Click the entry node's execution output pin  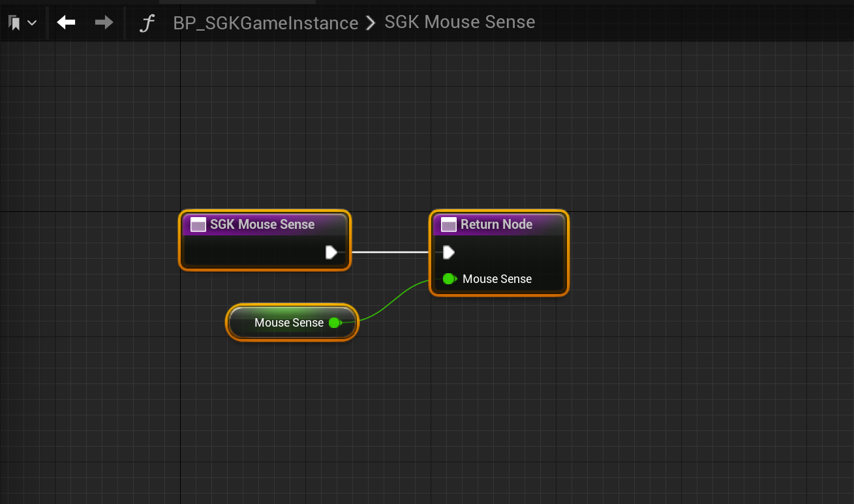click(331, 252)
